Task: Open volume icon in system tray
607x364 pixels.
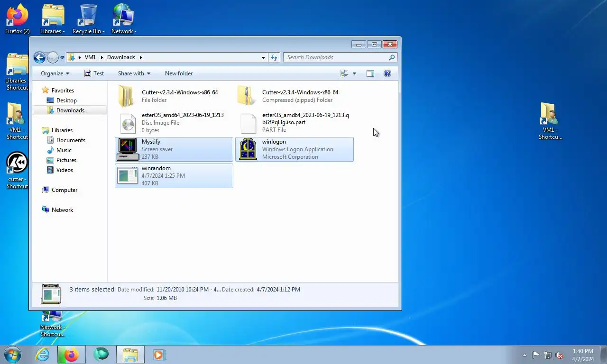Action: point(559,355)
